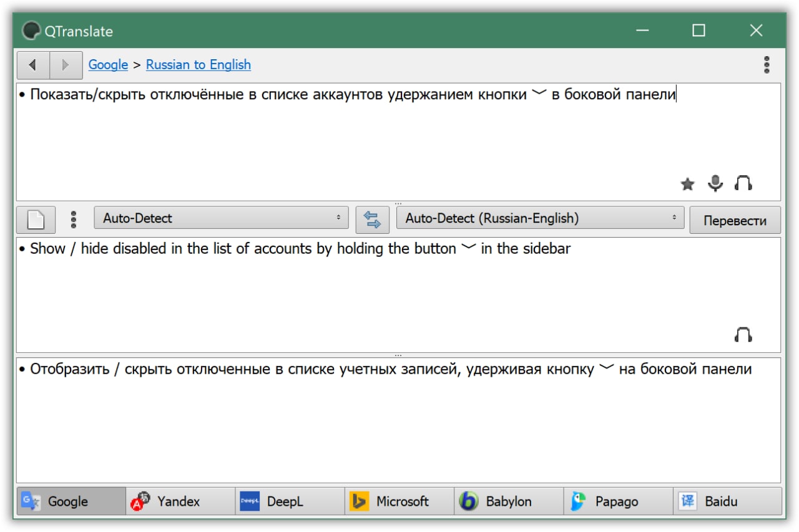Image resolution: width=799 pixels, height=532 pixels.
Task: Open the Google link in the breadcrumb
Action: click(108, 65)
